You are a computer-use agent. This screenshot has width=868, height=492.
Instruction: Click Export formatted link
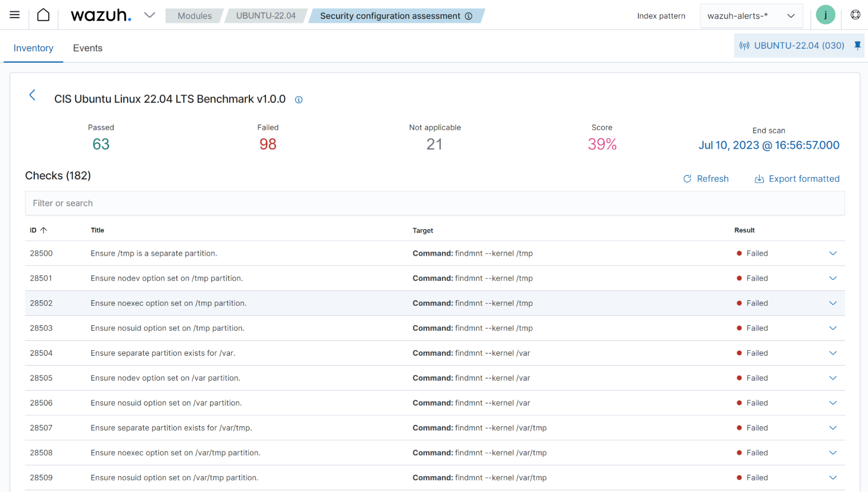(797, 179)
